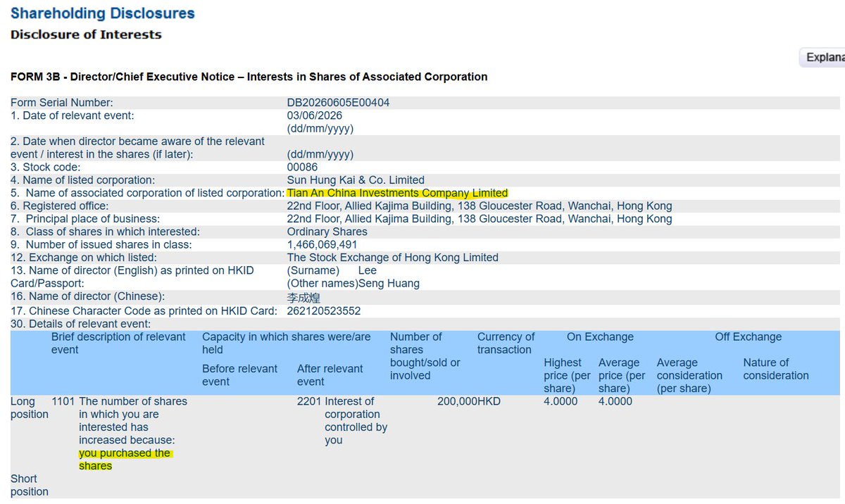Click 'Average price (per share)' header
The width and height of the screenshot is (845, 504).
pos(622,375)
